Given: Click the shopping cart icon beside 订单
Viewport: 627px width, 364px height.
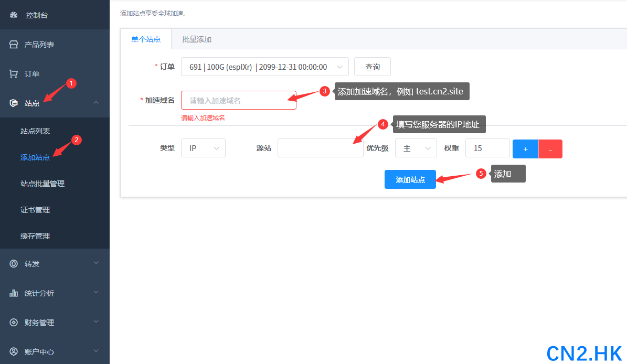Looking at the screenshot, I should (14, 73).
